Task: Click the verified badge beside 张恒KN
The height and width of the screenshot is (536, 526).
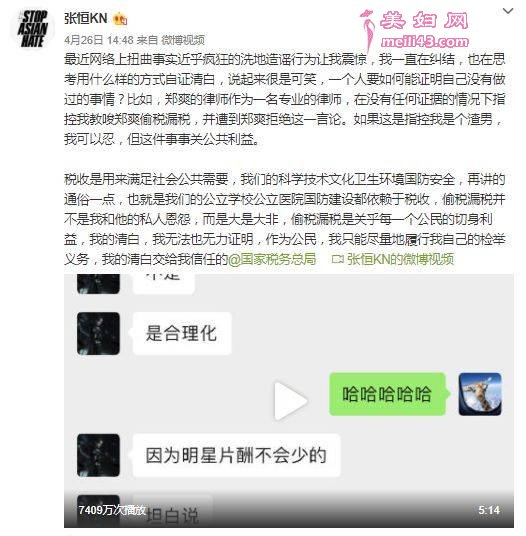Action: [120, 18]
